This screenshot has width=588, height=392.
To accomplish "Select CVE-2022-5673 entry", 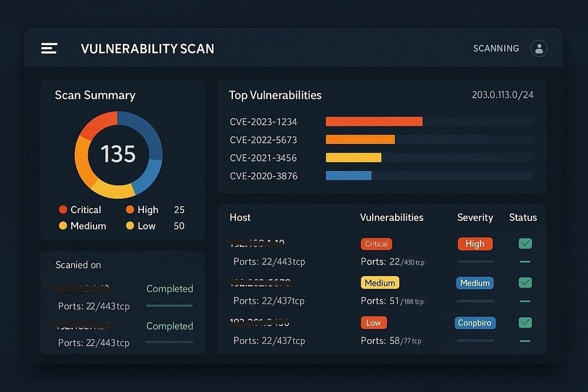I will [x=263, y=140].
